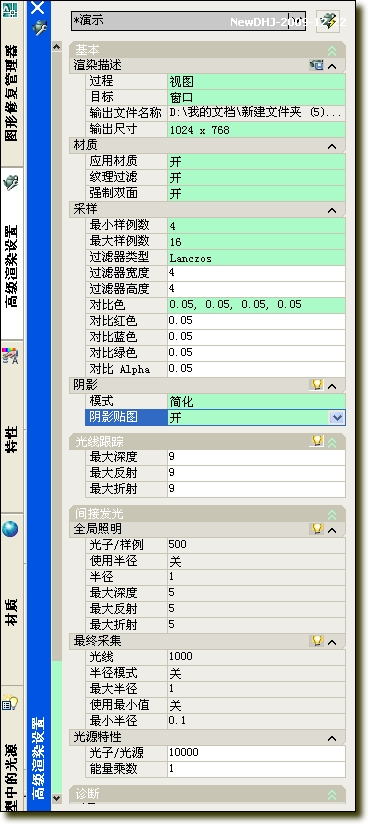Collapse the 采样 group chevron

(332, 210)
